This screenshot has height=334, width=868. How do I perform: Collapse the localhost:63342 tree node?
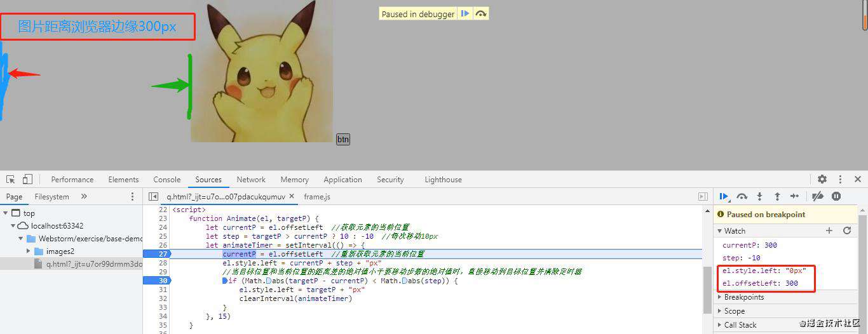click(x=13, y=225)
